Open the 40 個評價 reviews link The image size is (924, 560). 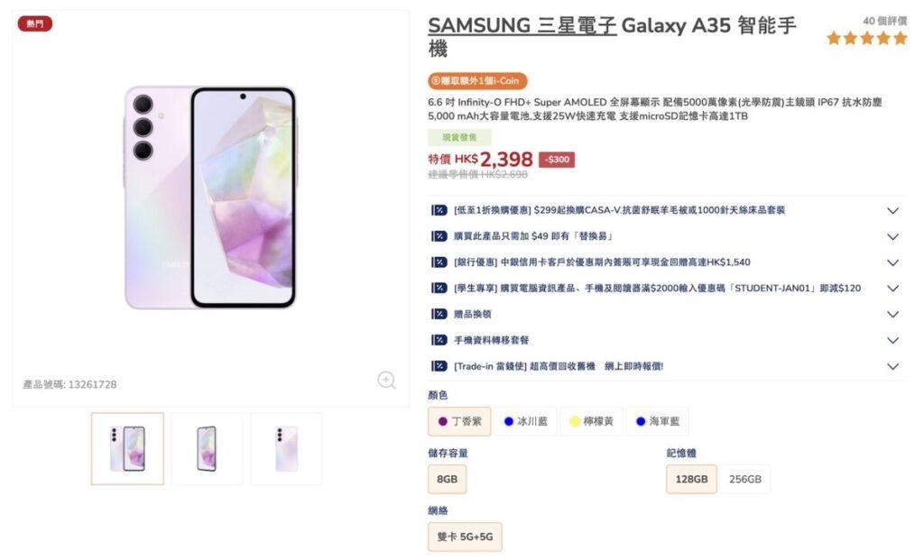tap(884, 21)
